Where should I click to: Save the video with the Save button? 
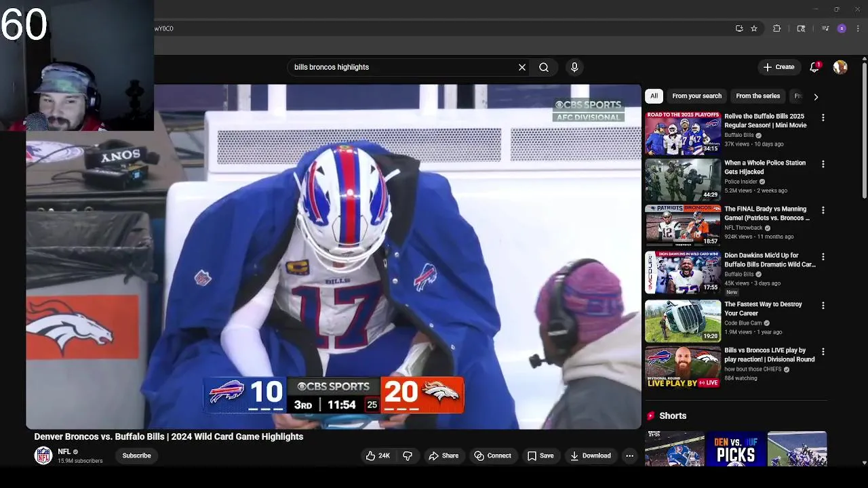click(x=540, y=455)
